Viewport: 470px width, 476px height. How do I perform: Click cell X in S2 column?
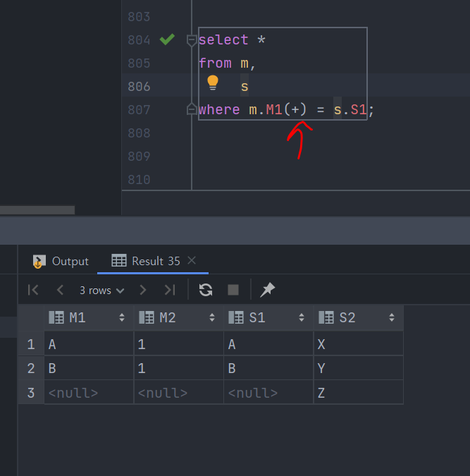tap(359, 343)
